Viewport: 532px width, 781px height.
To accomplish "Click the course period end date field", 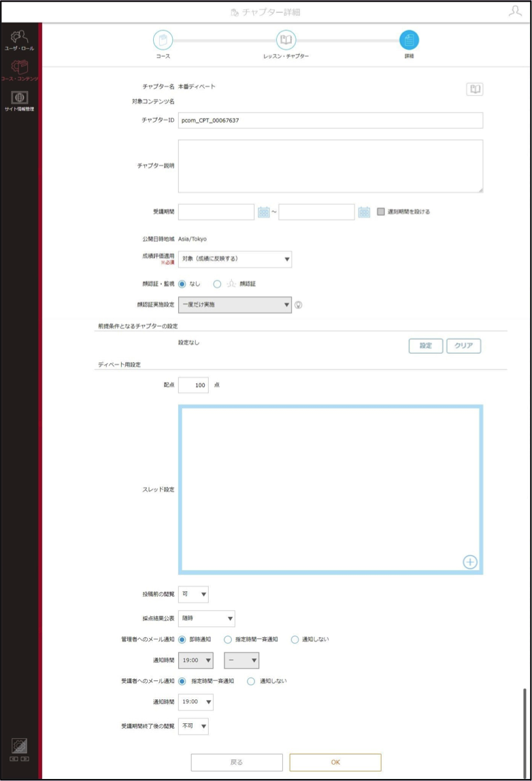I will pos(316,212).
